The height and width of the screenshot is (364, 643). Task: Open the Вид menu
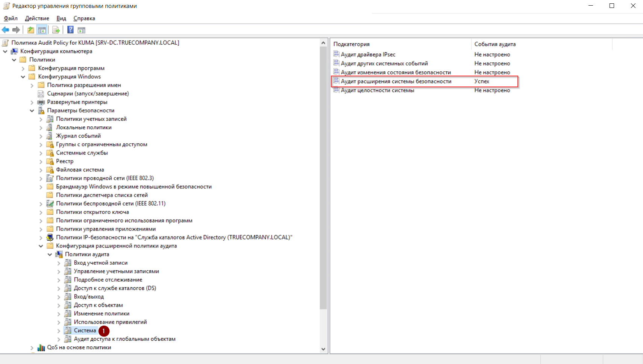pyautogui.click(x=61, y=18)
